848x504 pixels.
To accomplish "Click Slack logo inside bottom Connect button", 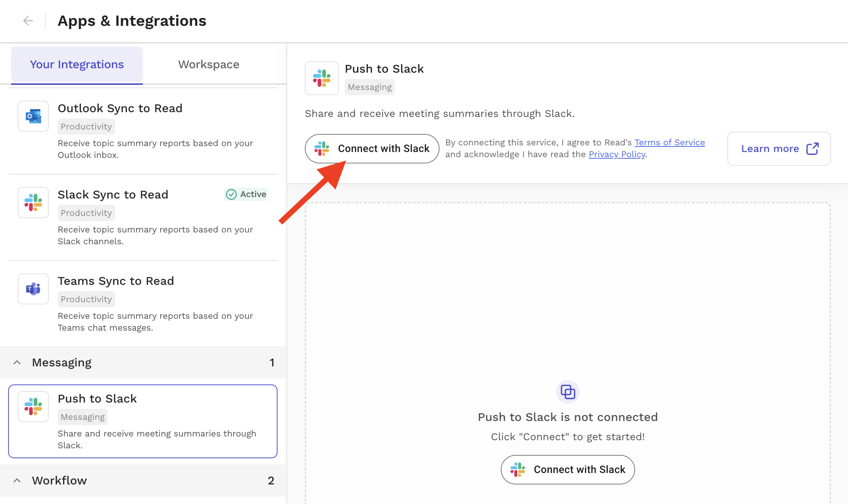I will 518,470.
